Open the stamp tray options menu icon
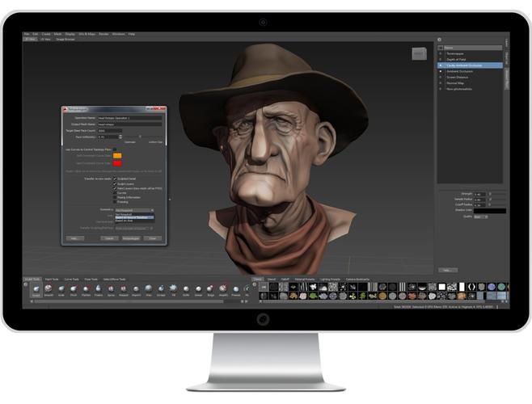Viewport: 532px width, 404px height. pos(255,284)
